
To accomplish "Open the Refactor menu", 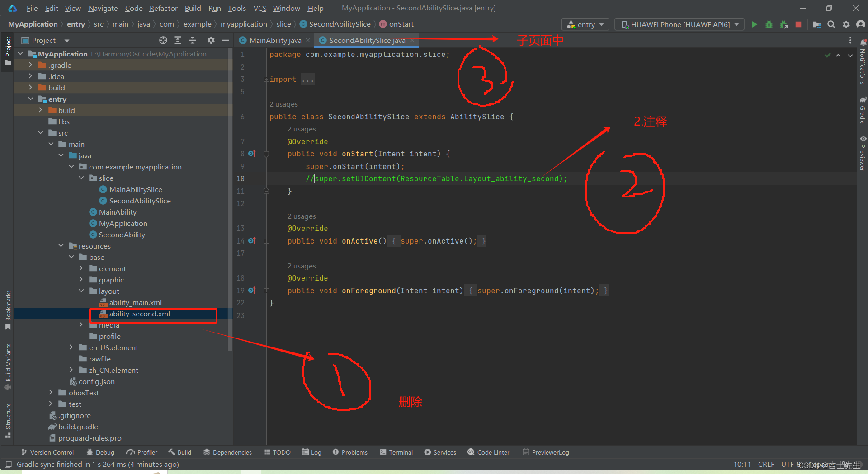I will 163,8.
